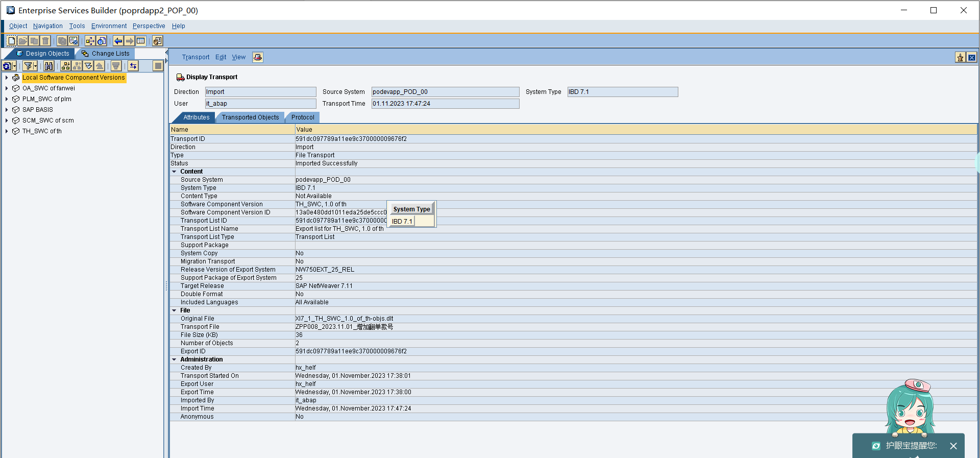Expand the SCM_SWC of scm node
The image size is (980, 458).
click(x=7, y=120)
